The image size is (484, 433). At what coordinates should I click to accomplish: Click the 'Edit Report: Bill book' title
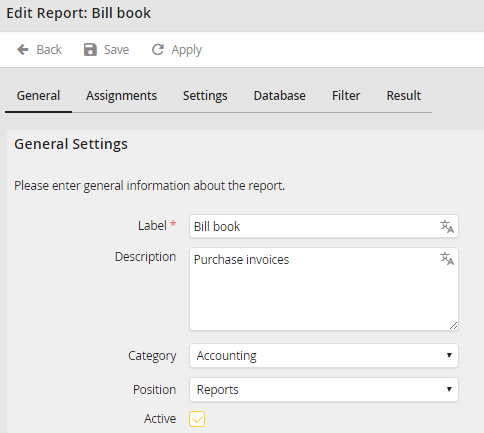coord(79,13)
